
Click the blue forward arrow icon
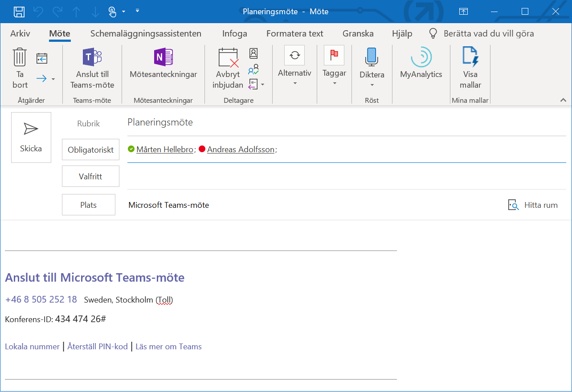click(x=41, y=79)
